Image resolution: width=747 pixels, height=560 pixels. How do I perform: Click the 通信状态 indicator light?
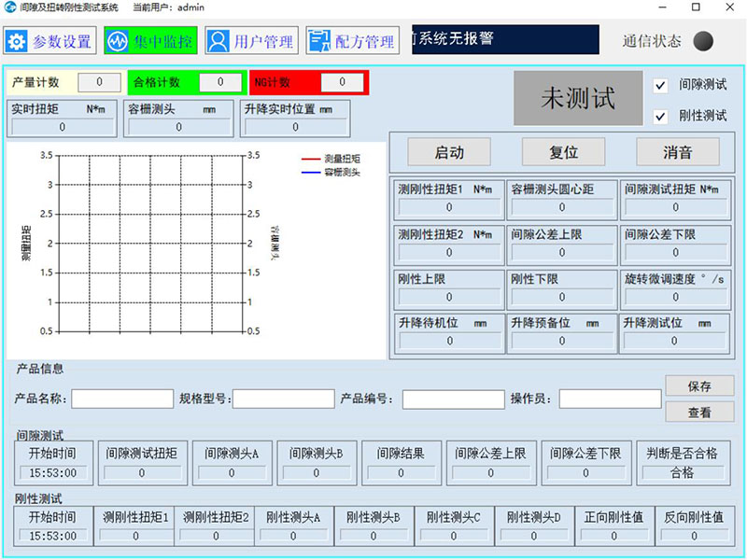point(705,41)
